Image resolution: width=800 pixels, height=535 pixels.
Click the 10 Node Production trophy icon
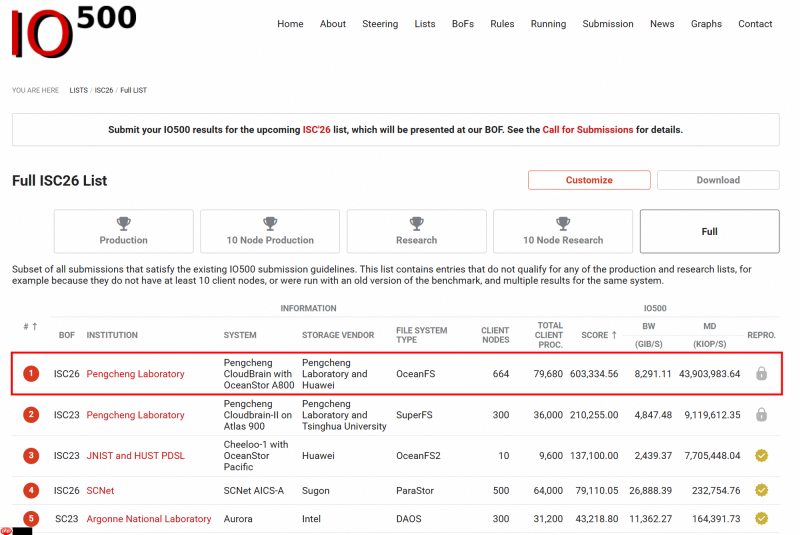(270, 223)
